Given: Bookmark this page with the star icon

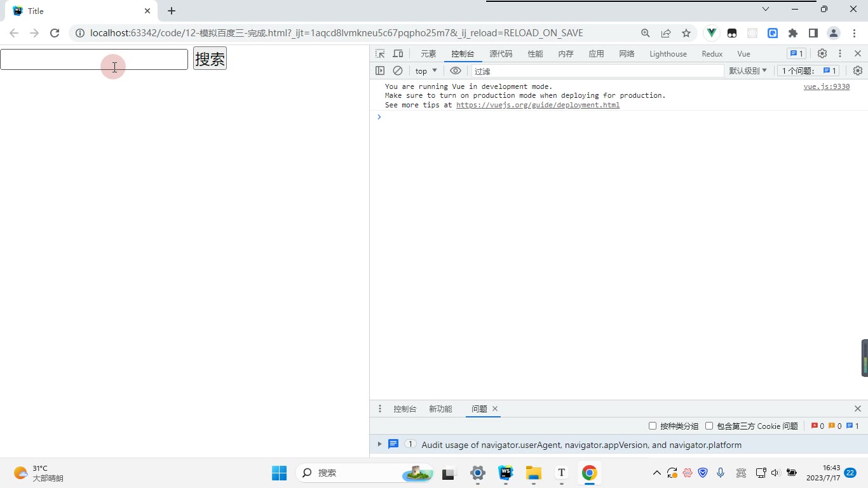Looking at the screenshot, I should point(686,33).
